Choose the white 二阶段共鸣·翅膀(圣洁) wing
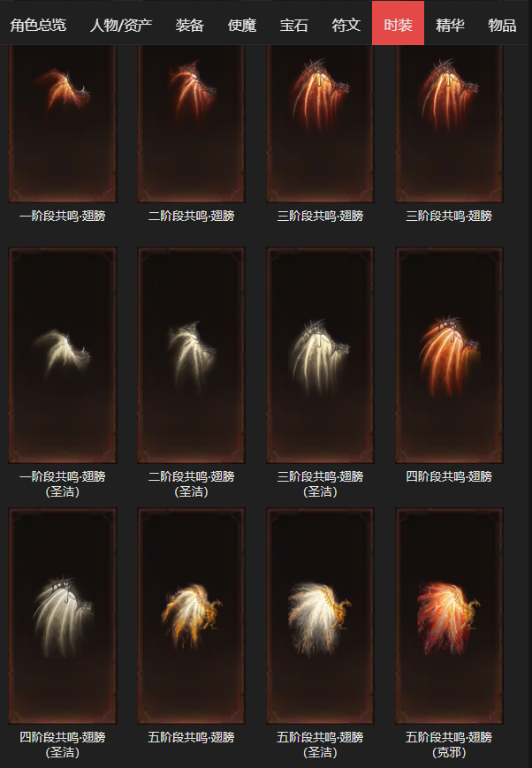This screenshot has height=768, width=532. click(191, 355)
